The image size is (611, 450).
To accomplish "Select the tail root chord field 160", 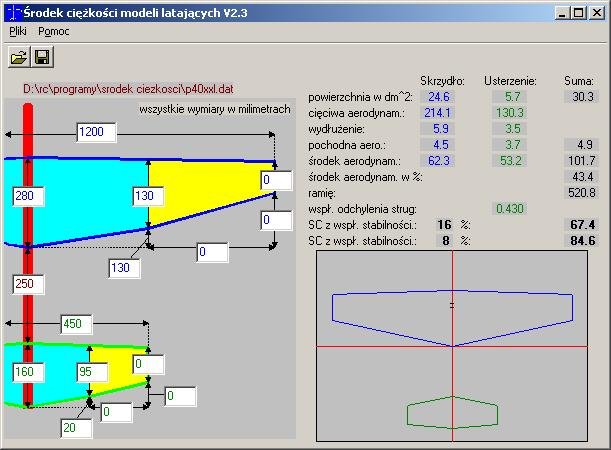I will [x=28, y=372].
